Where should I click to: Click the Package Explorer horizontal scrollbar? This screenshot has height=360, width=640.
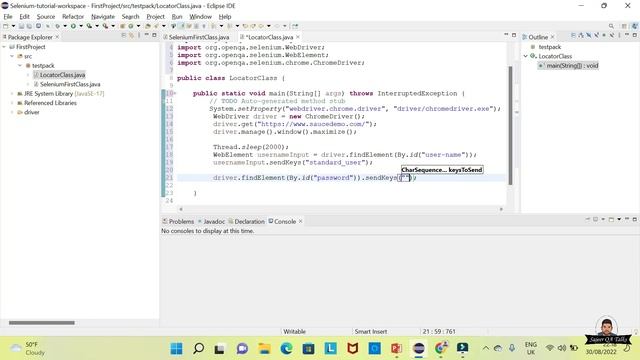(x=42, y=322)
